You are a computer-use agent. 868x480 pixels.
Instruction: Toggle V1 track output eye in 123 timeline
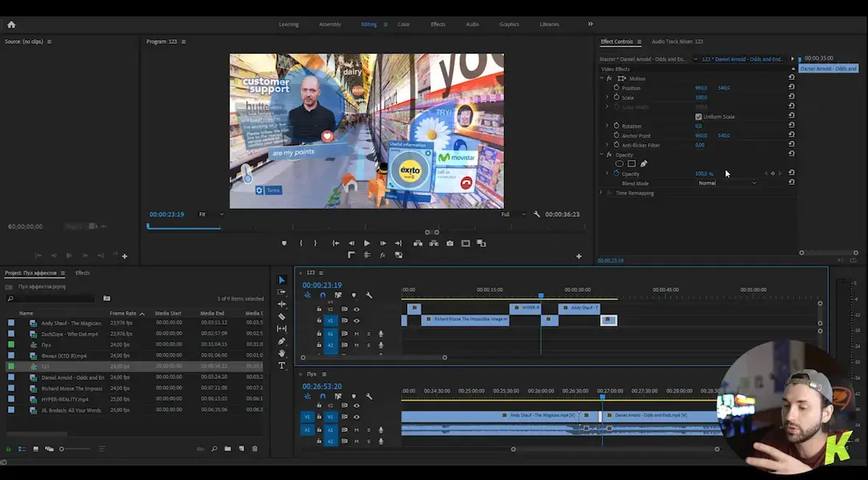(x=357, y=321)
